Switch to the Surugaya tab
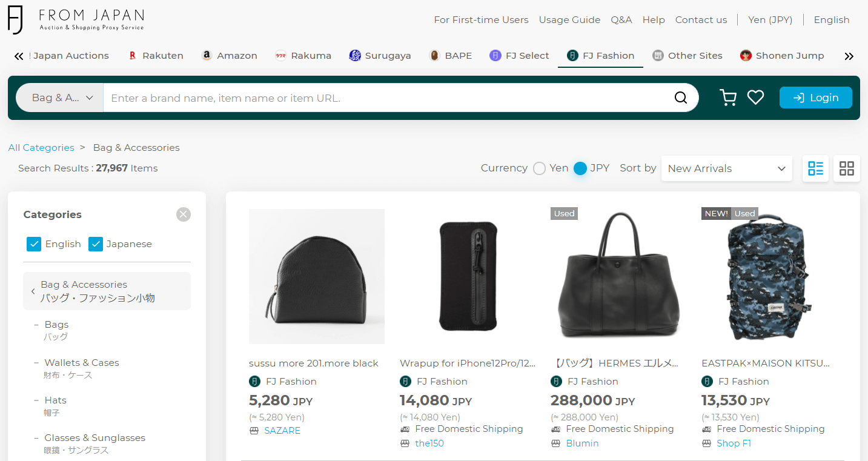 pos(380,56)
